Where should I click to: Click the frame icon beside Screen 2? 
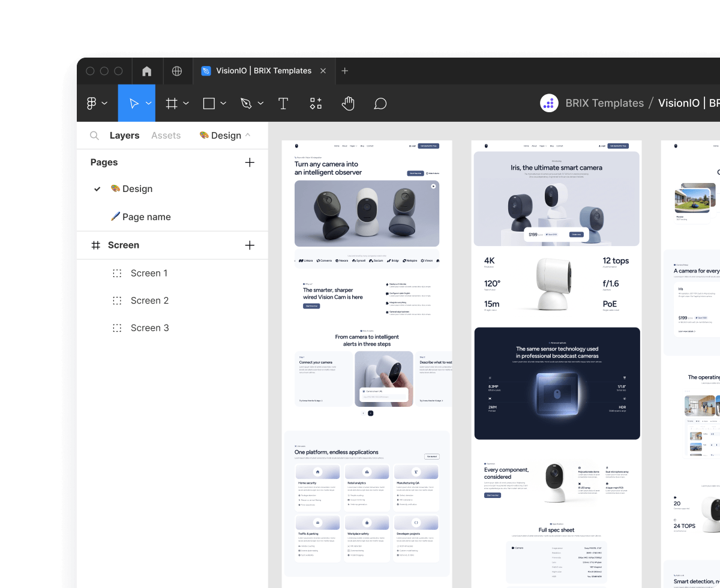[117, 301]
